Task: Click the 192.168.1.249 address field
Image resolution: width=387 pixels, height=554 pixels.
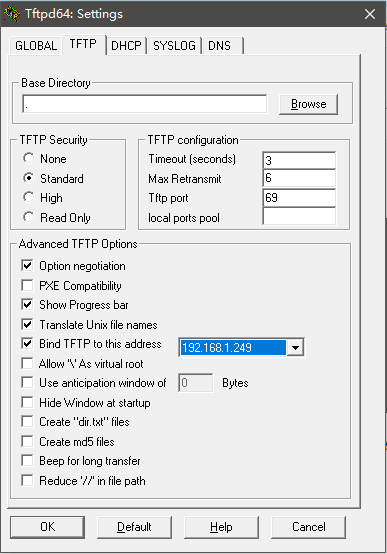Action: [233, 348]
